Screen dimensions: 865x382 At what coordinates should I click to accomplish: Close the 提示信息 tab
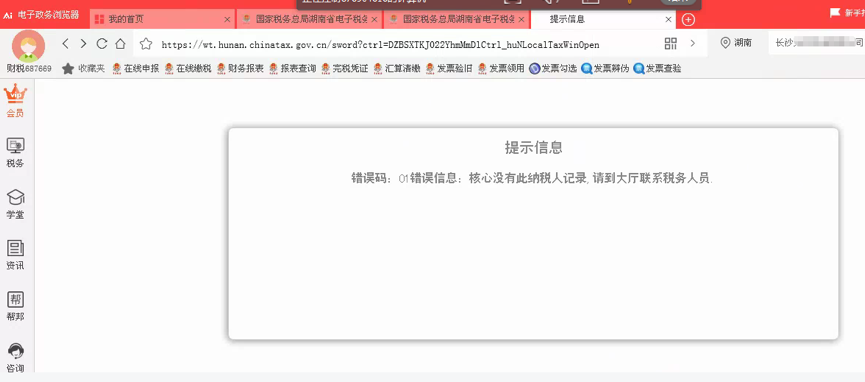point(669,19)
